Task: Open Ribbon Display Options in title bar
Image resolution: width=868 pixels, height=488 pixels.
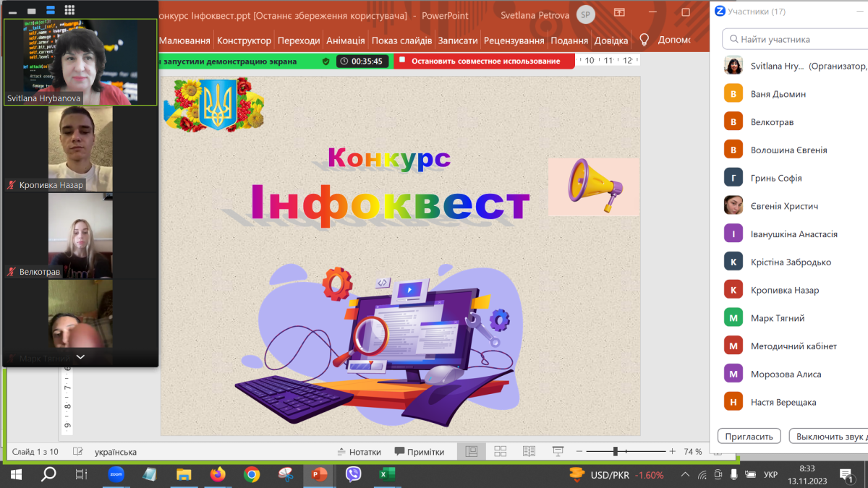Action: [619, 13]
